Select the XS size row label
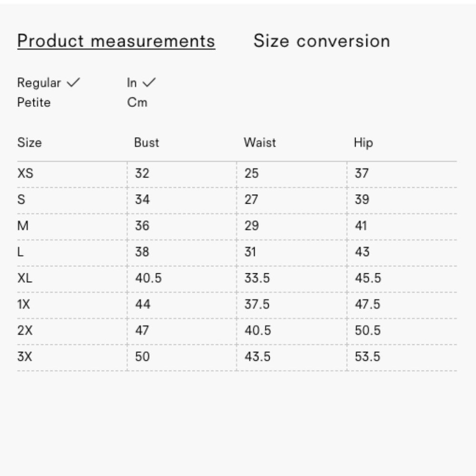476x476 pixels. [25, 173]
